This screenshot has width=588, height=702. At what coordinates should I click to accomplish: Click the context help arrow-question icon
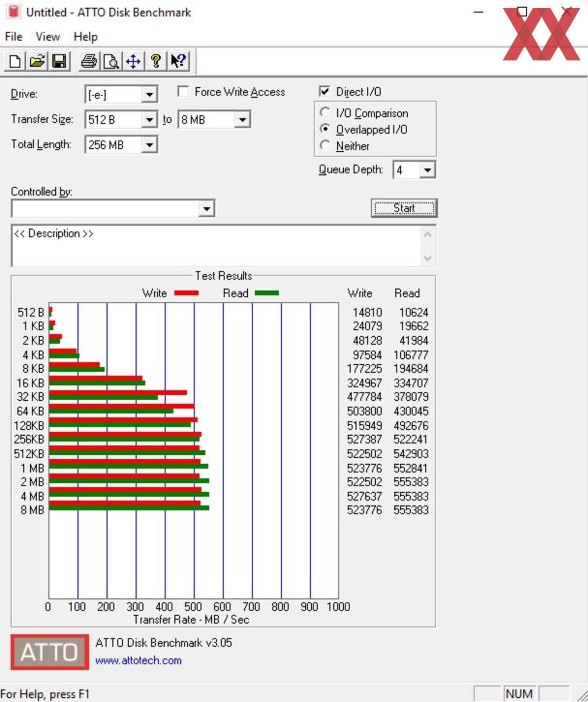tap(178, 61)
